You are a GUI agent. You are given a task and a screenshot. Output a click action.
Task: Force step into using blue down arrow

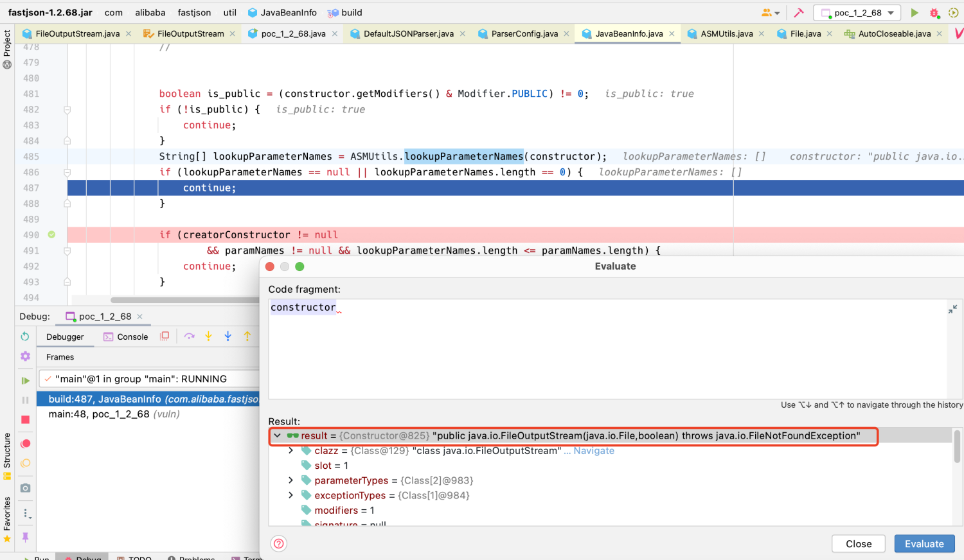pyautogui.click(x=228, y=336)
